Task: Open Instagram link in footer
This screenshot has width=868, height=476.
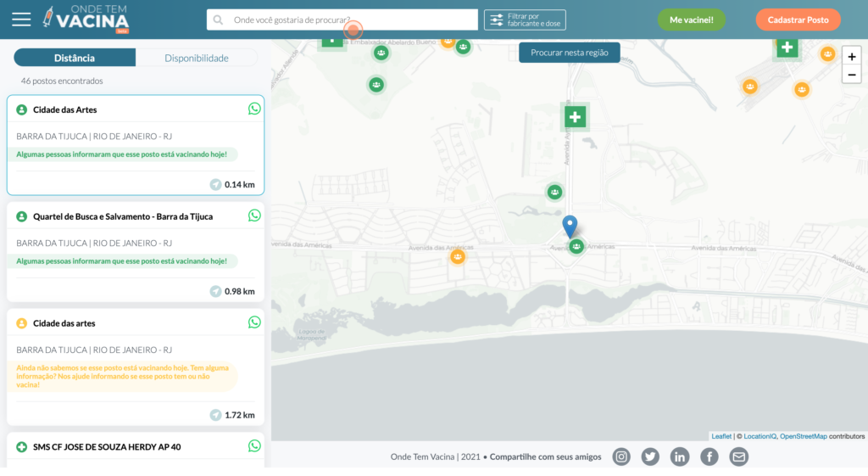Action: [x=621, y=456]
